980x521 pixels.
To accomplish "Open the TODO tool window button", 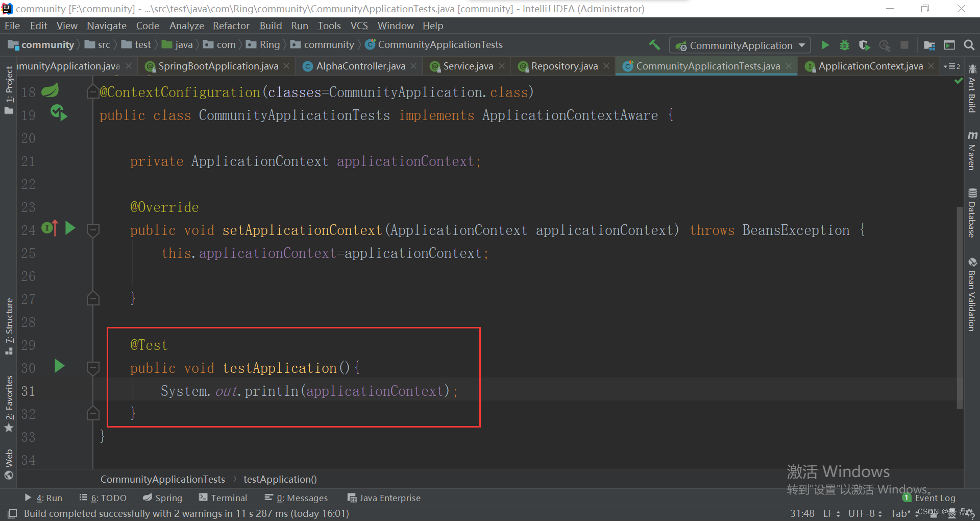I will click(x=103, y=498).
